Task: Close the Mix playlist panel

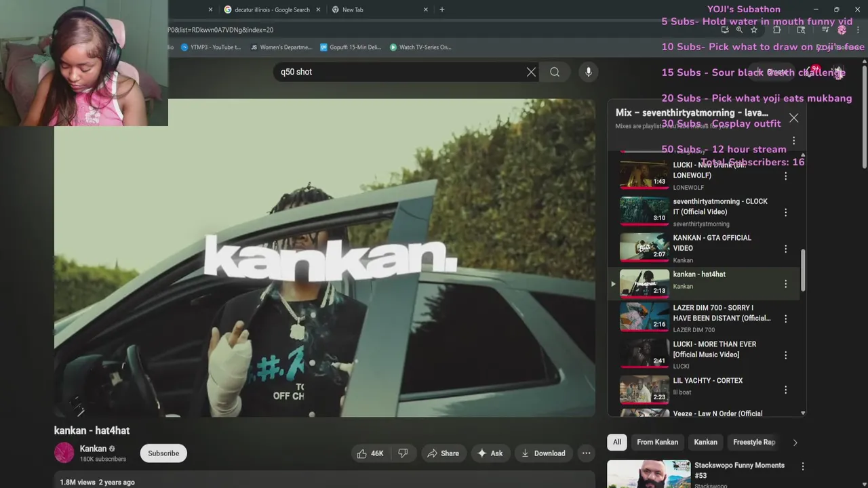Action: 793,118
